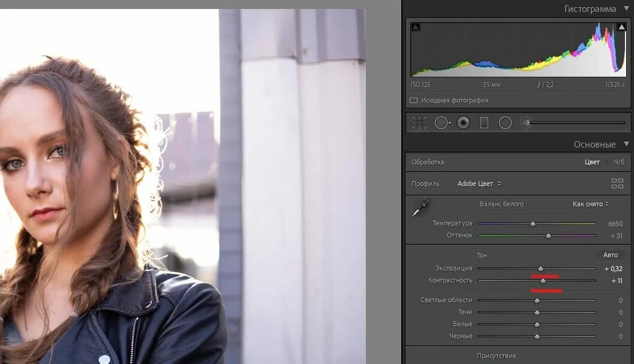The width and height of the screenshot is (634, 364).
Task: Click the Контрастность value +11
Action: pyautogui.click(x=617, y=281)
